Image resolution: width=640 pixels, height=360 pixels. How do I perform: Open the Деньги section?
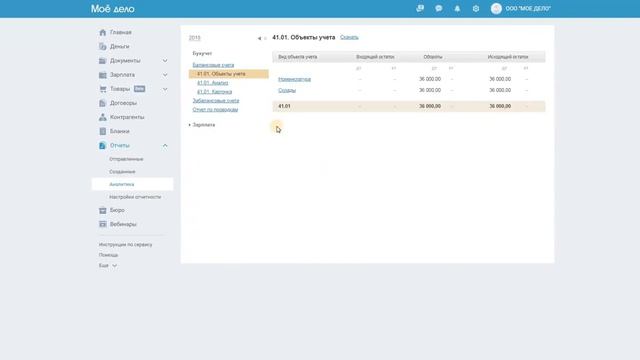[119, 47]
